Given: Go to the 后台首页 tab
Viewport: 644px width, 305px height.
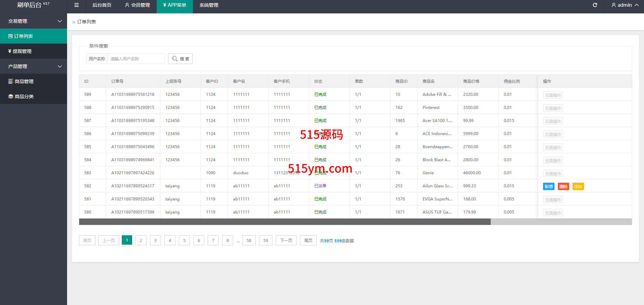Looking at the screenshot, I should click(x=102, y=5).
